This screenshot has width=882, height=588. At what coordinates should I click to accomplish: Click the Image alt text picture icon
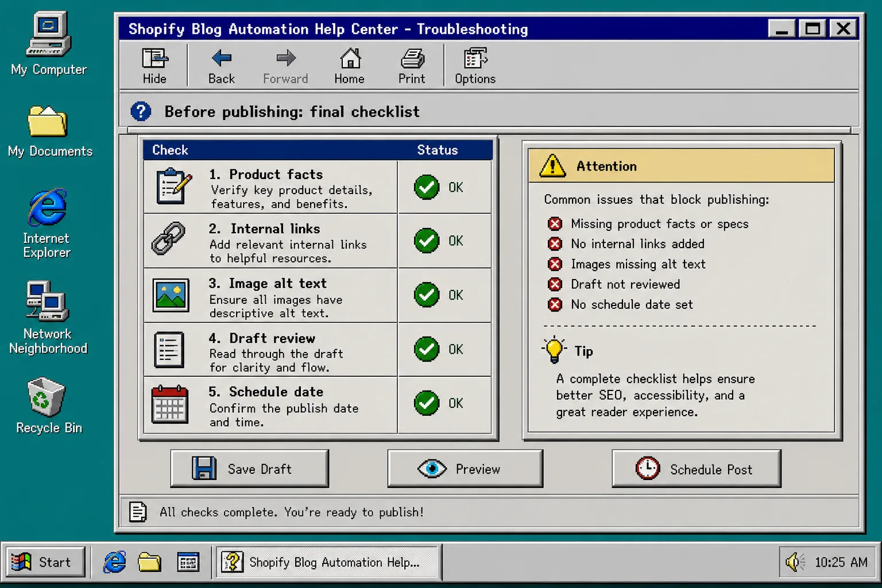tap(171, 295)
